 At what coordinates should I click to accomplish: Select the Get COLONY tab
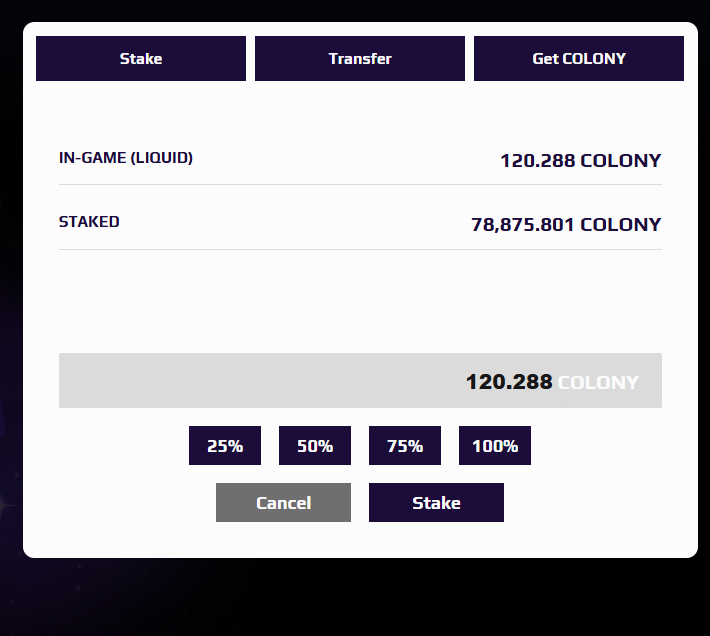[579, 58]
